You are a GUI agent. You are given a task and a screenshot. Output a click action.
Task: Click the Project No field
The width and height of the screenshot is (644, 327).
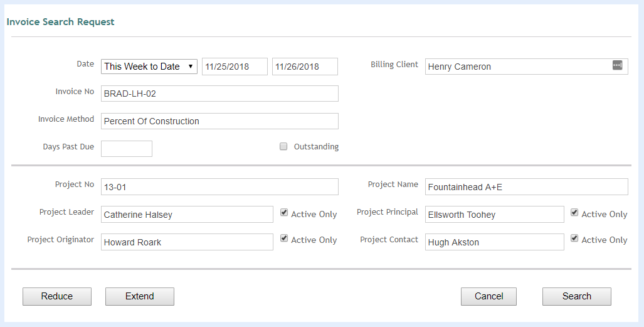pos(219,186)
